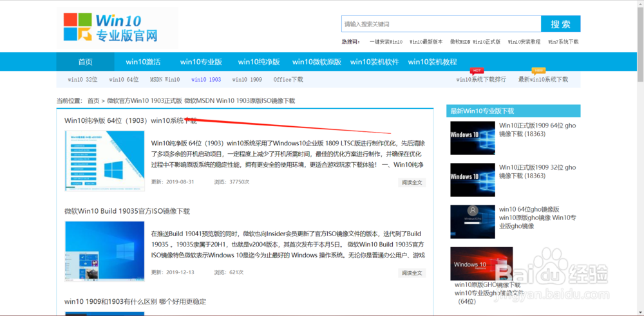Click 阅读全文 for Build 19035 article
644x316 pixels.
[x=412, y=273]
